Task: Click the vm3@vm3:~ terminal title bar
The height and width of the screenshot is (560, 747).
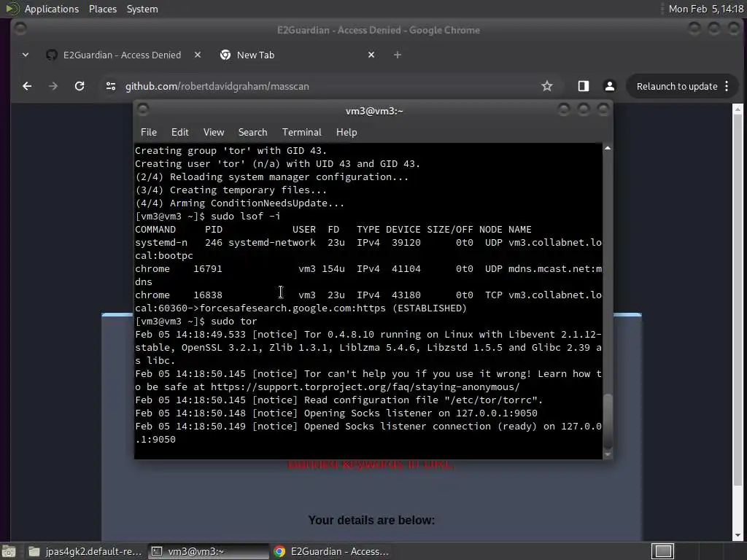Action: point(374,111)
